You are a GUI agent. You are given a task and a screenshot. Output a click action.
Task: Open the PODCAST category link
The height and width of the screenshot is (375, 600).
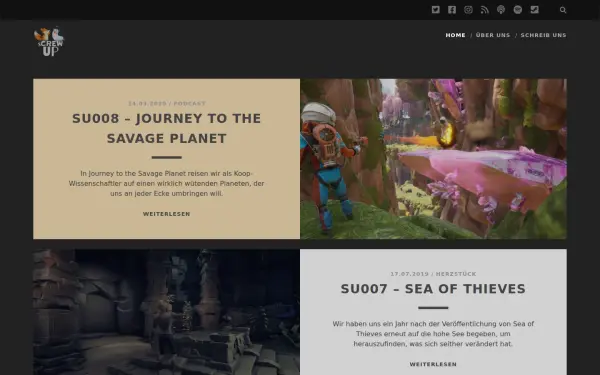(190, 103)
